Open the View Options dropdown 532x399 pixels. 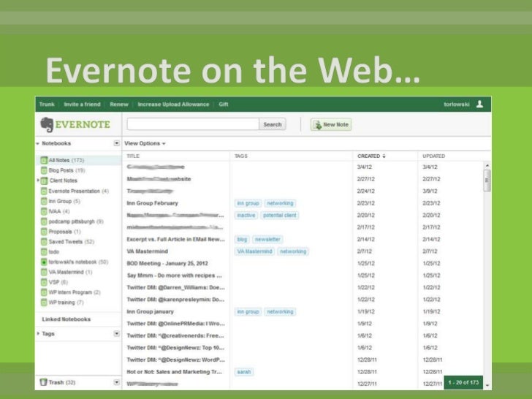click(x=145, y=143)
